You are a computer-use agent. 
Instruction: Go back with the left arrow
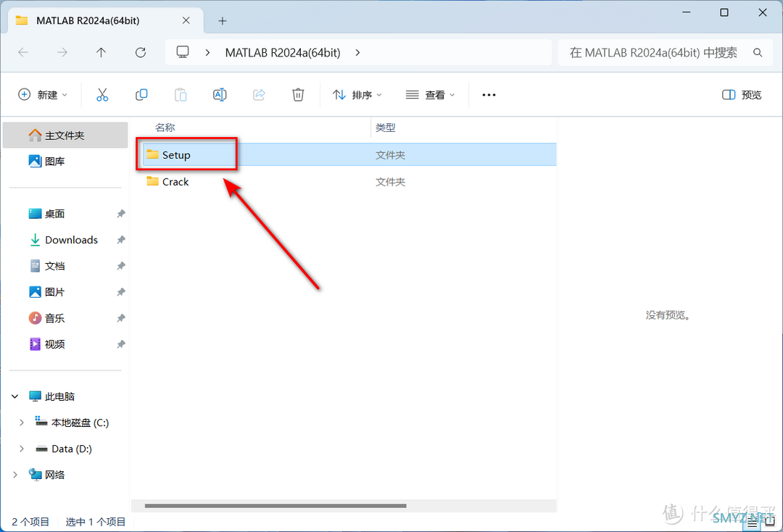point(23,52)
